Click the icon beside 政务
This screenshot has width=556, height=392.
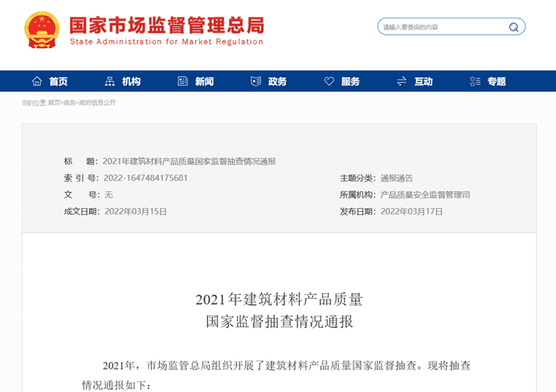coord(256,81)
